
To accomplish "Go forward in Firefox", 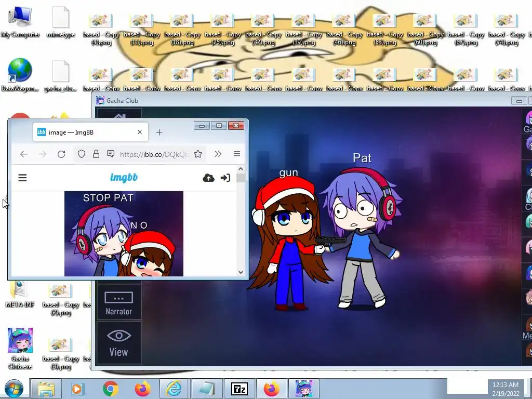I will (x=43, y=154).
